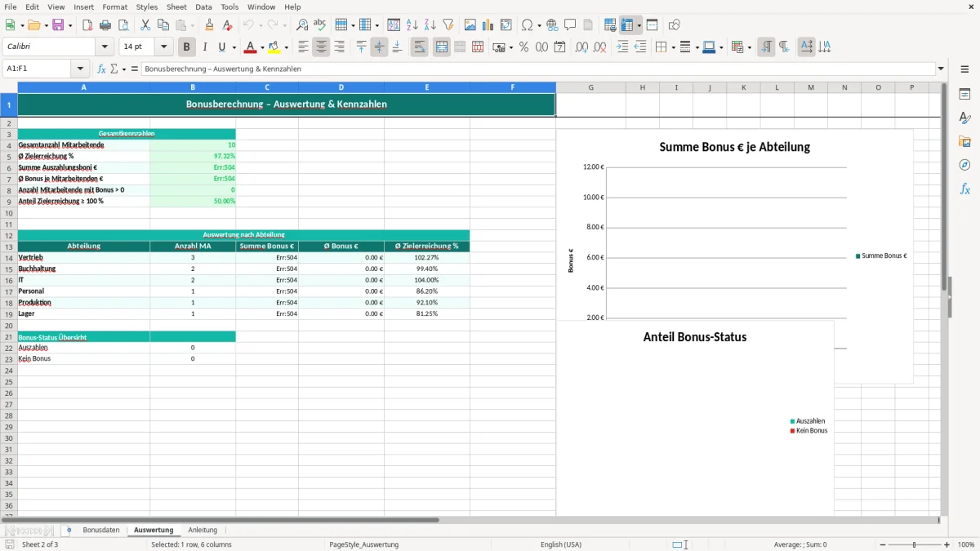This screenshot has height=551, width=980.
Task: Select the Clone Formatting paintbrush
Action: tap(210, 25)
